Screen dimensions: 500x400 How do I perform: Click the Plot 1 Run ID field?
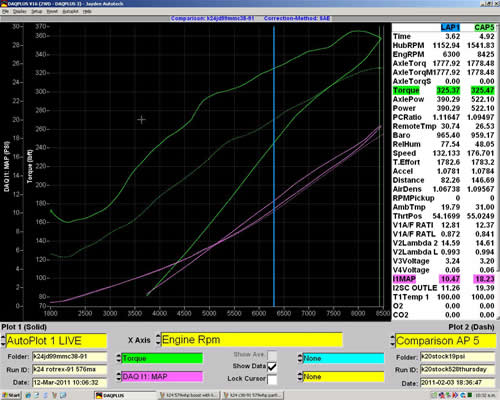[70, 370]
